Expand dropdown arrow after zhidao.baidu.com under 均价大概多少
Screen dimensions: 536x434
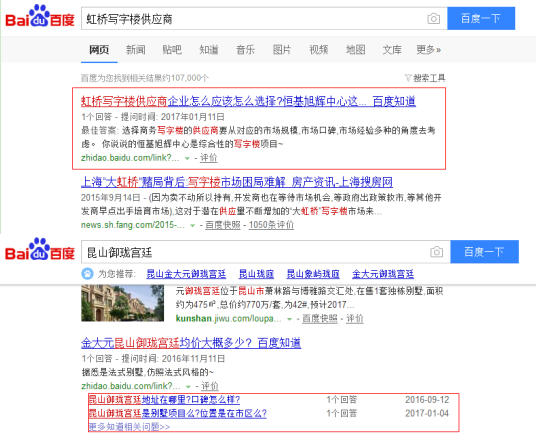tap(188, 386)
